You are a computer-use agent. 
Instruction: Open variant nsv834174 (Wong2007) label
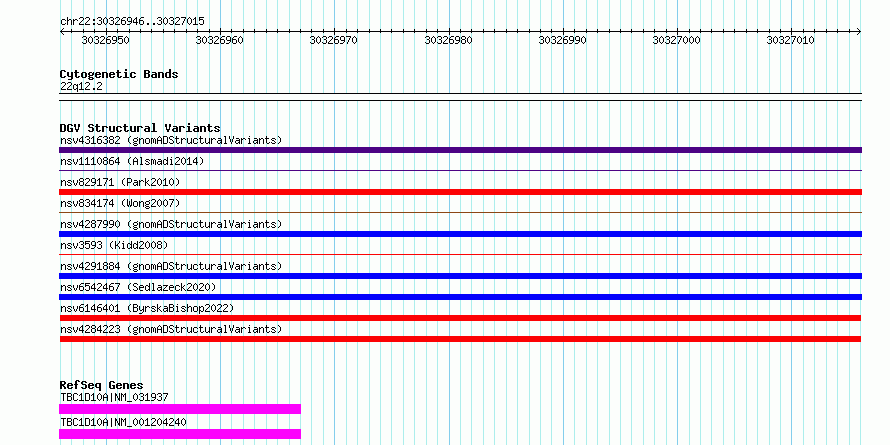[120, 203]
